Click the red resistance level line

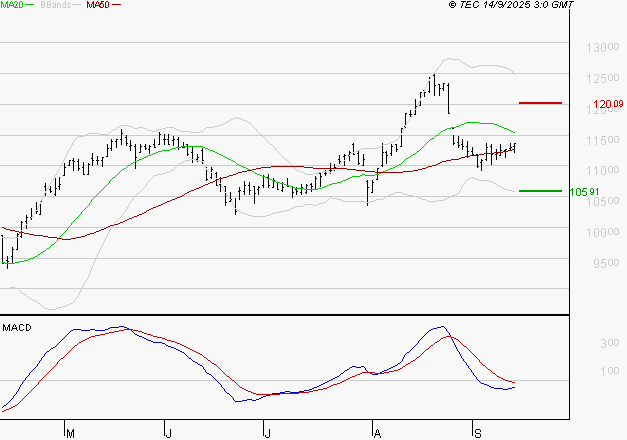(540, 103)
